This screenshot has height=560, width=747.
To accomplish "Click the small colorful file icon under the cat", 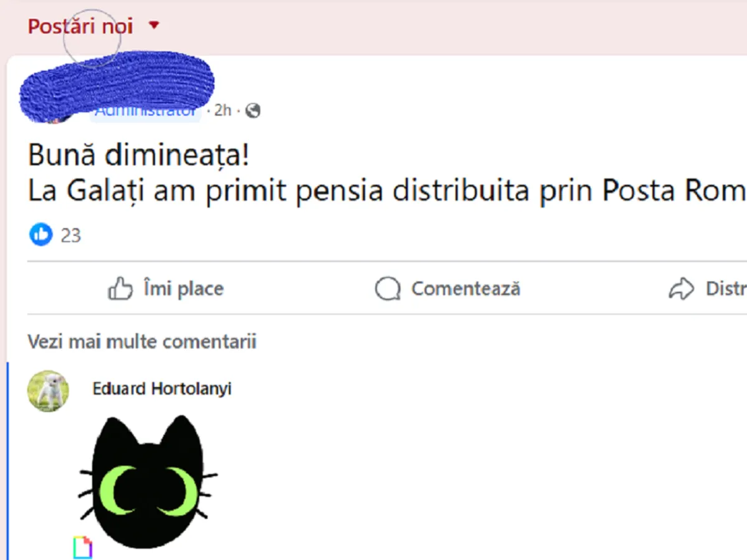I will (x=83, y=548).
